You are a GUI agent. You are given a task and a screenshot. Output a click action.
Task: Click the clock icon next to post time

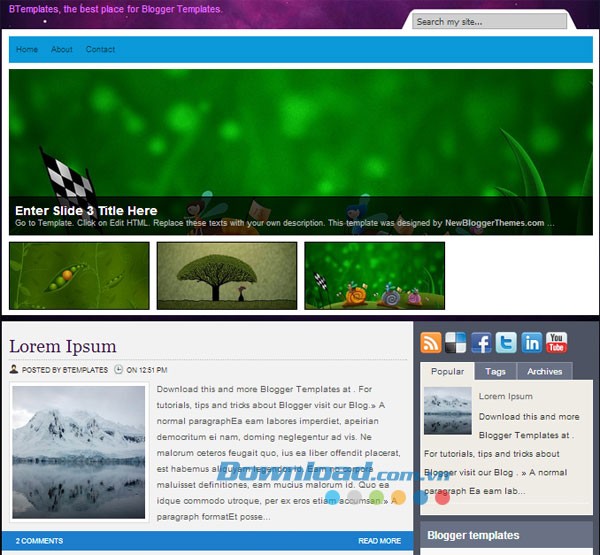pos(119,370)
